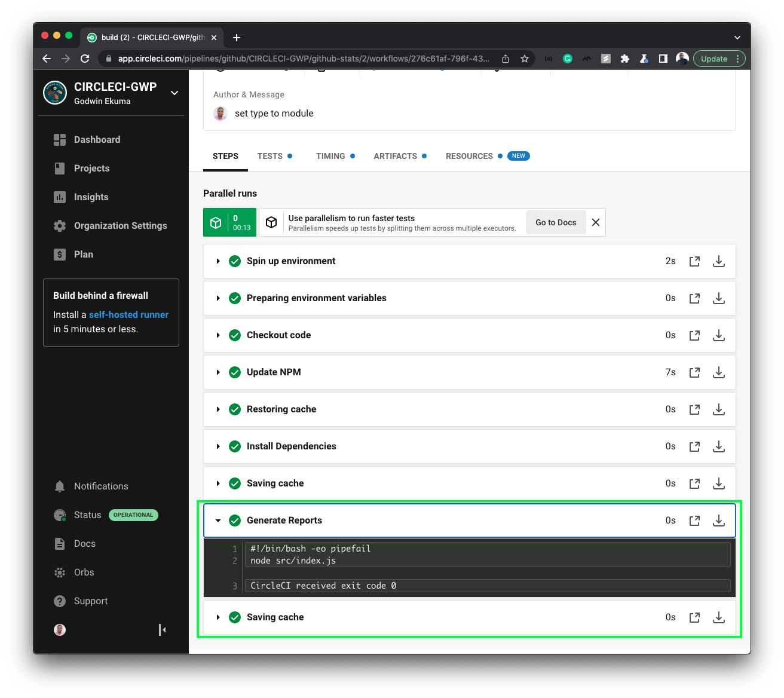The image size is (784, 698).
Task: Click the green parallel run 0 indicator
Action: 229,222
